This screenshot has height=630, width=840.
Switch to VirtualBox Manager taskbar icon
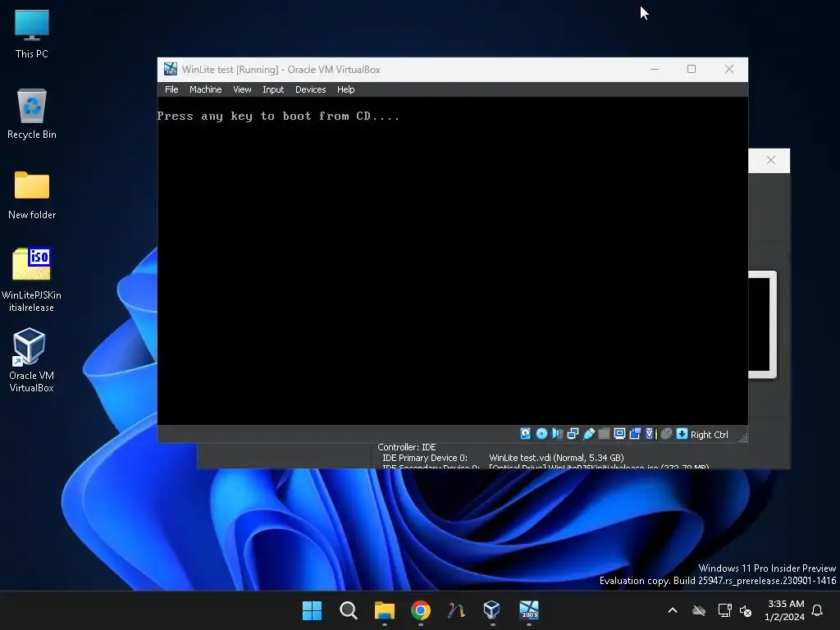(492, 610)
